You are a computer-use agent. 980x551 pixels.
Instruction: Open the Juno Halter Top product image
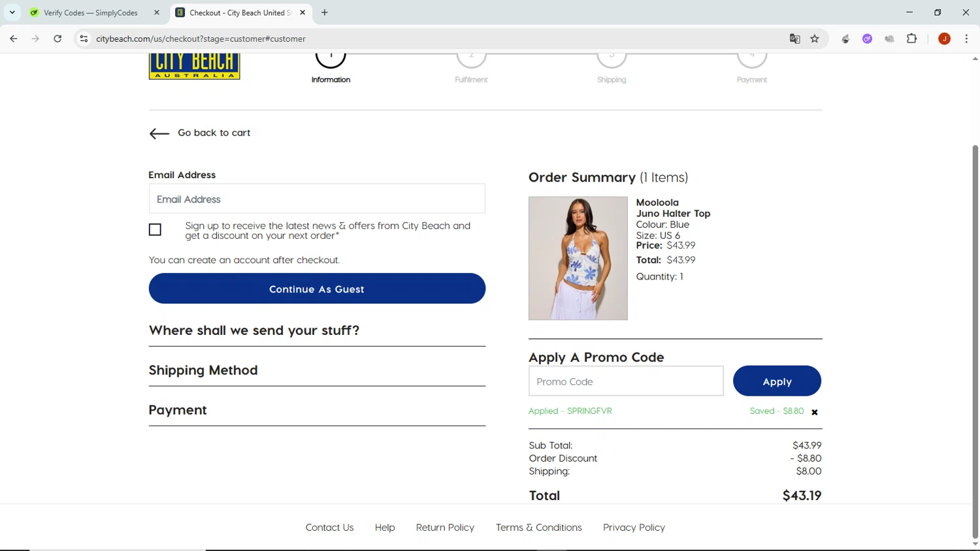pyautogui.click(x=578, y=259)
